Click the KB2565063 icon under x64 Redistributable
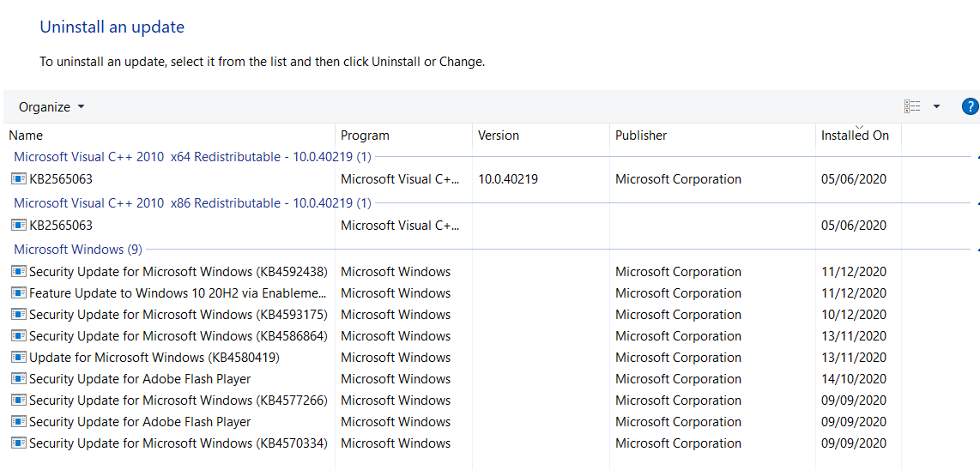980x470 pixels. pyautogui.click(x=19, y=179)
